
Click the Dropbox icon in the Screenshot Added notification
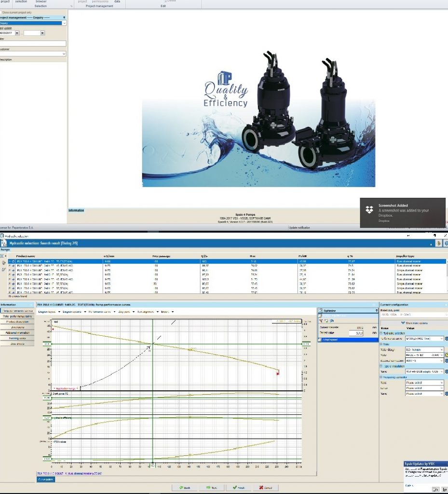[369, 211]
